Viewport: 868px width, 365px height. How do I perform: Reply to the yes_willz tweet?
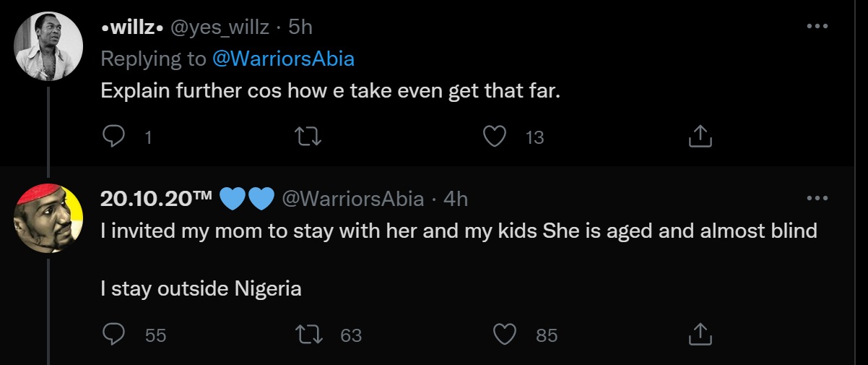coord(113,137)
